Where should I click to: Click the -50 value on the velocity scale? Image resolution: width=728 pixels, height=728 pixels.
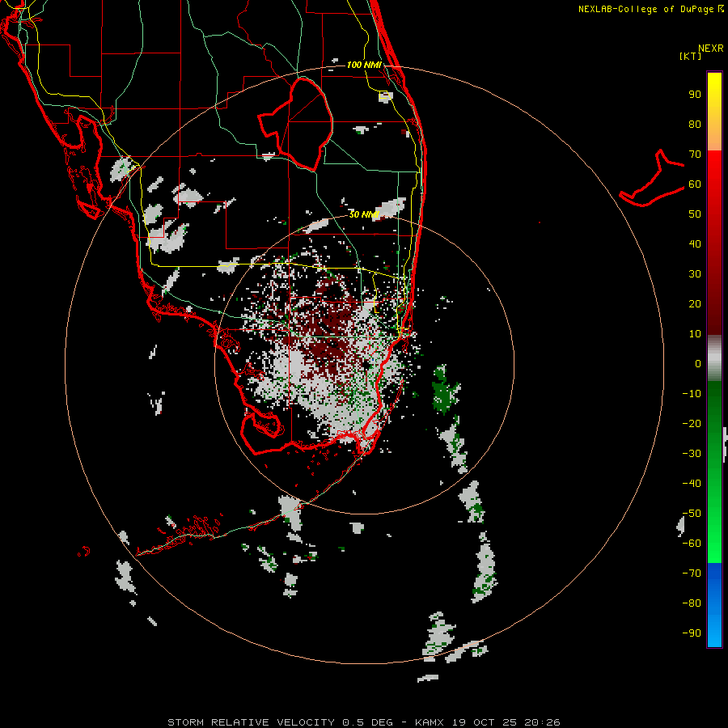(x=692, y=514)
